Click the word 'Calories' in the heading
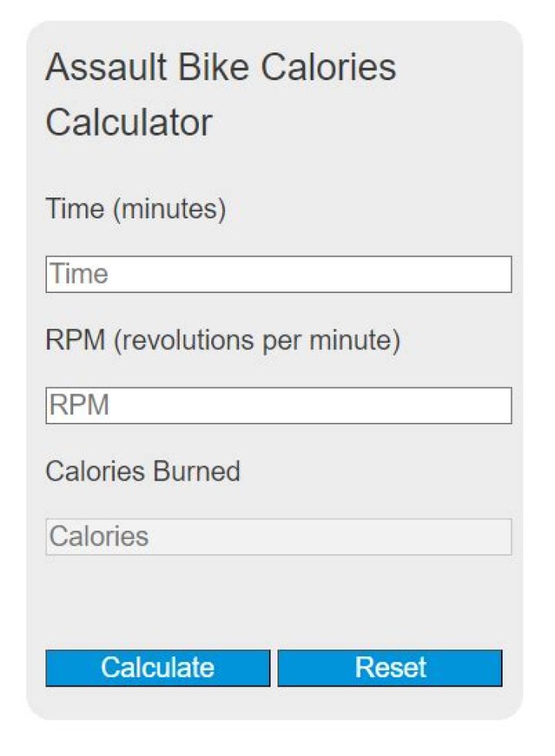The width and height of the screenshot is (555, 756). (328, 67)
